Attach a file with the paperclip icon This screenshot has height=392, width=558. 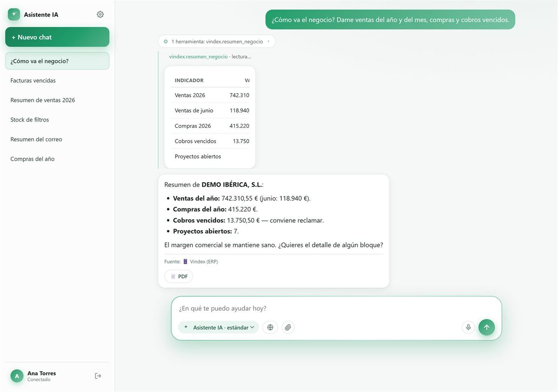pyautogui.click(x=288, y=327)
